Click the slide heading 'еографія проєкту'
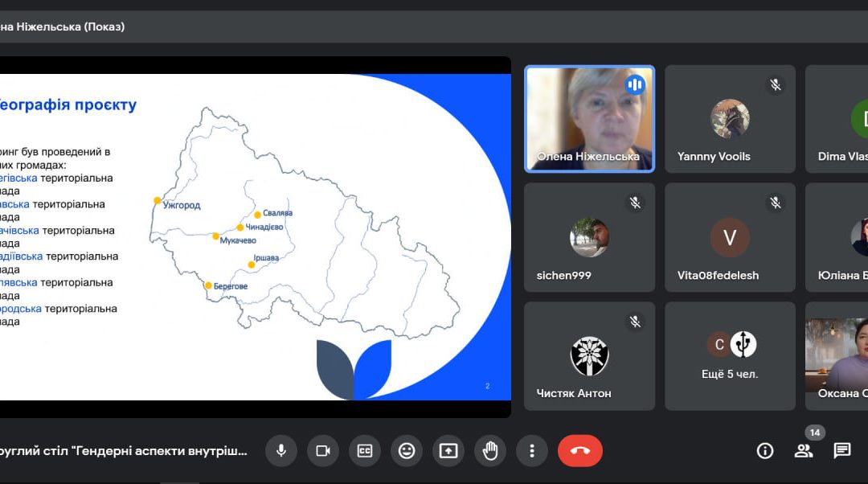This screenshot has height=484, width=868. (x=67, y=105)
